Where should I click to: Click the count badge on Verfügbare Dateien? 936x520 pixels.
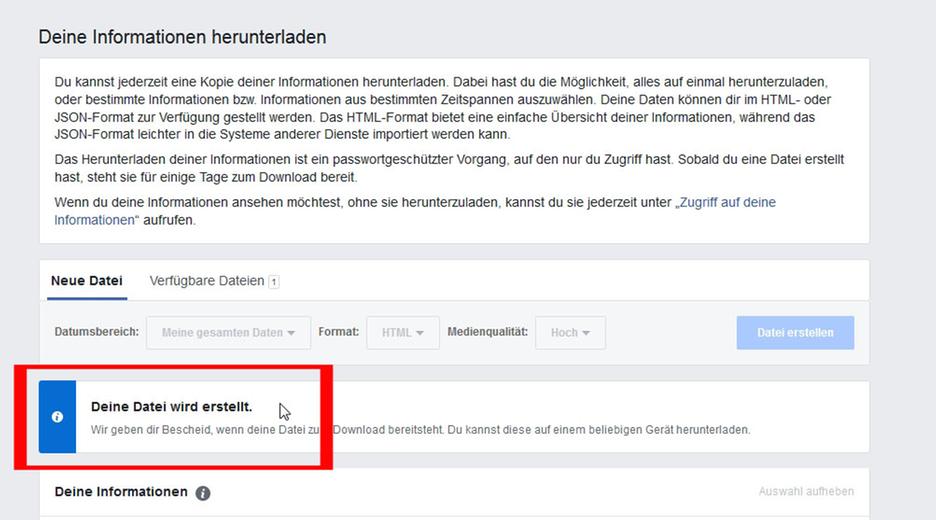click(x=273, y=281)
